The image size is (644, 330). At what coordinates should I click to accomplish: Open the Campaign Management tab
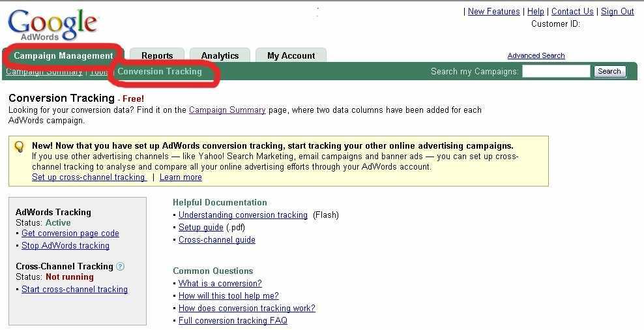(63, 55)
